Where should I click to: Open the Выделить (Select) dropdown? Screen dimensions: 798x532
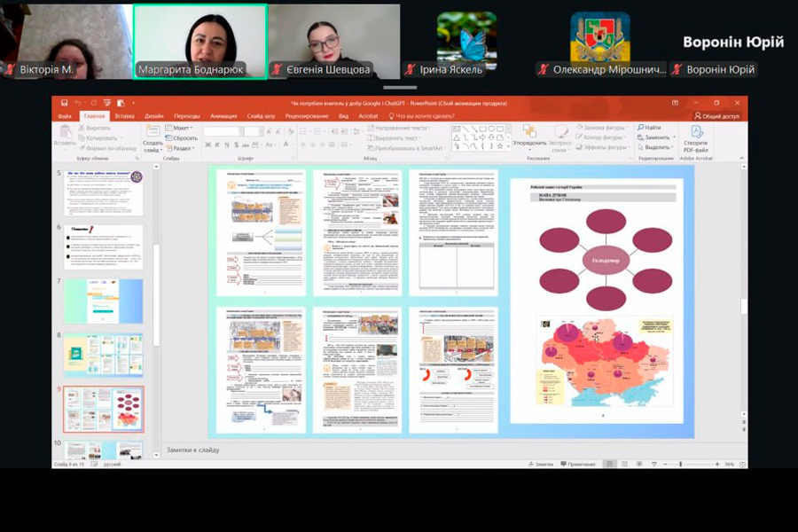[655, 147]
